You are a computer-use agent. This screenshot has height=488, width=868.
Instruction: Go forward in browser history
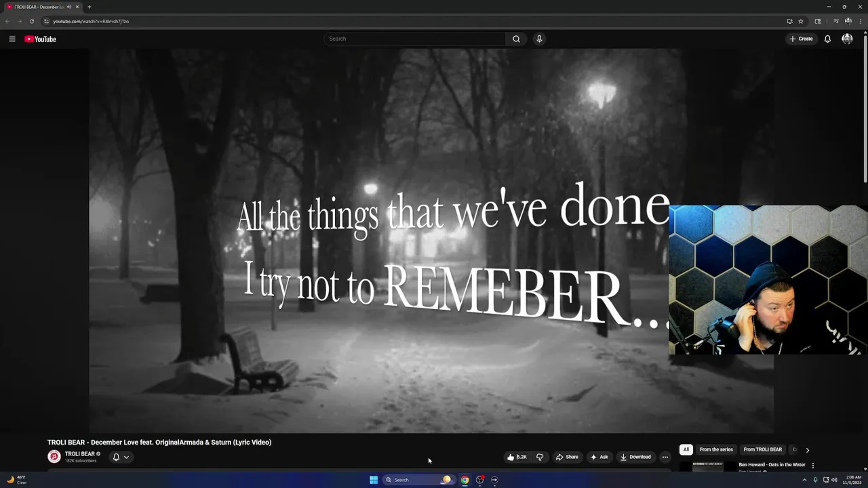[19, 21]
